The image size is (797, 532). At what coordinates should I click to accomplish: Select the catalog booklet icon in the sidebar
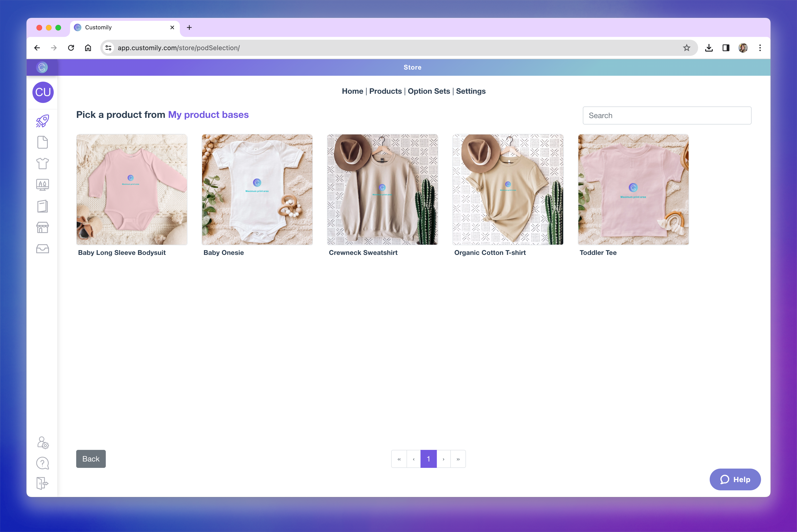(x=42, y=206)
